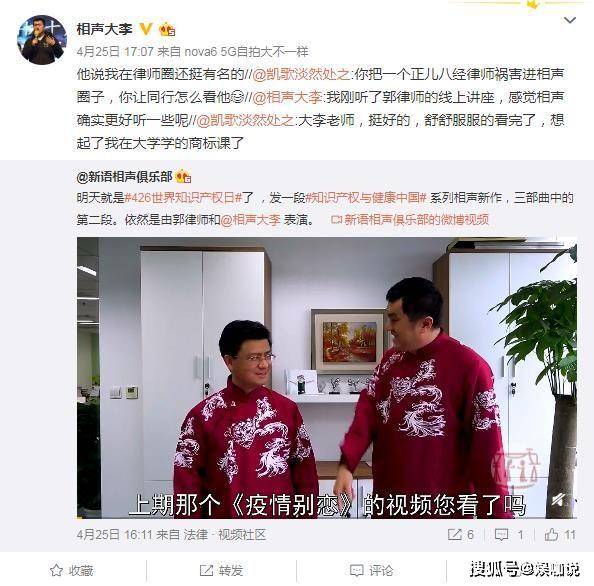Open @新语相声俱乐部 original poster link
The width and height of the screenshot is (594, 586).
pyautogui.click(x=124, y=177)
